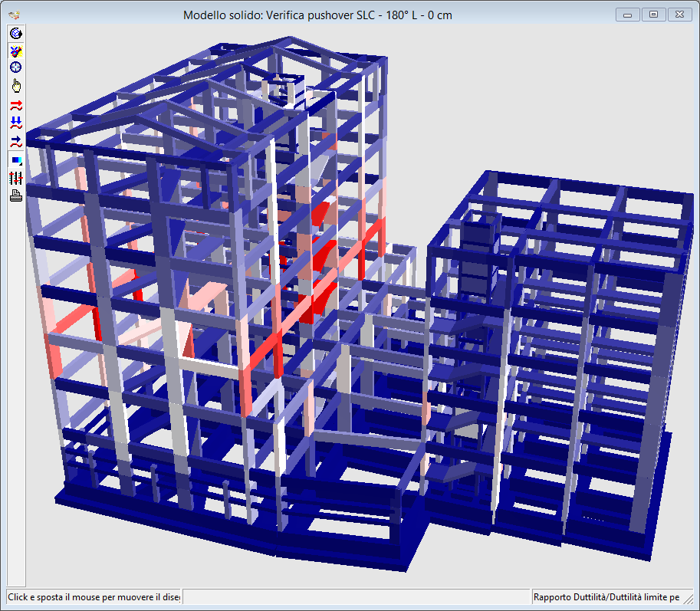The image size is (700, 611).
Task: Close the Modello solido window
Action: [679, 15]
